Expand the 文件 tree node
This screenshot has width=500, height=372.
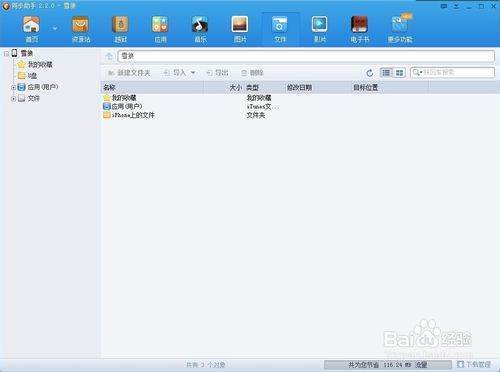point(13,99)
